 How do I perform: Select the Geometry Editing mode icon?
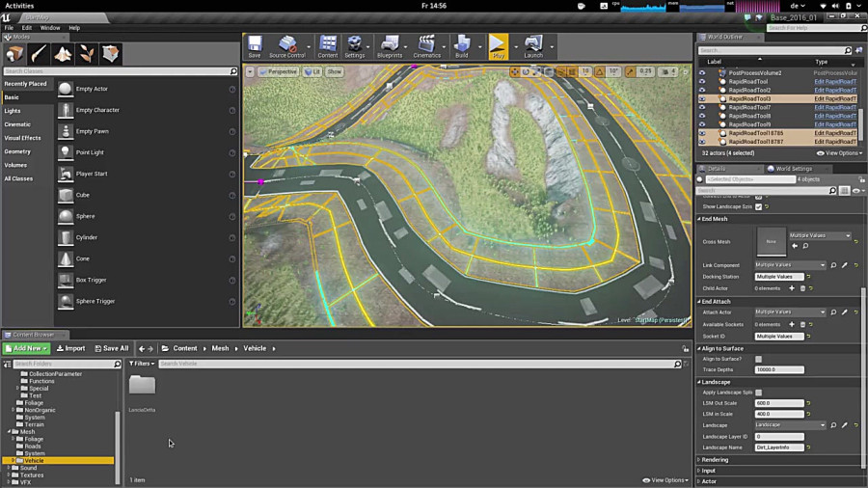(x=110, y=54)
